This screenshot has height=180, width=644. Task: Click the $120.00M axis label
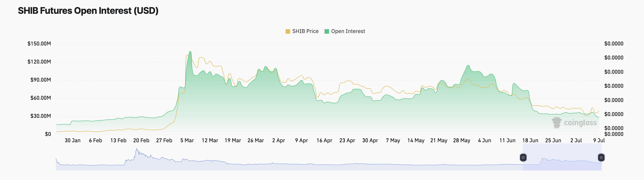point(39,62)
